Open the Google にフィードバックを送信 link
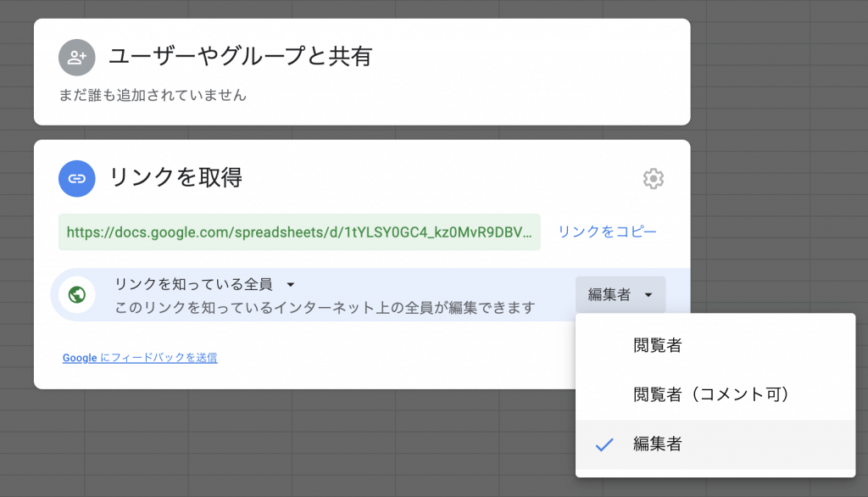The image size is (868, 497). coord(140,358)
